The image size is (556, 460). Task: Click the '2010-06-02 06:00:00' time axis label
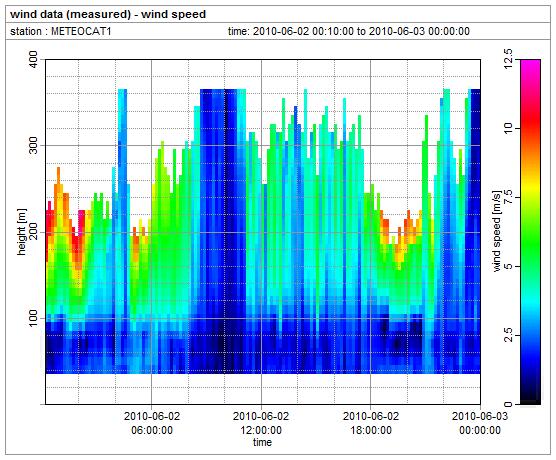tap(152, 423)
